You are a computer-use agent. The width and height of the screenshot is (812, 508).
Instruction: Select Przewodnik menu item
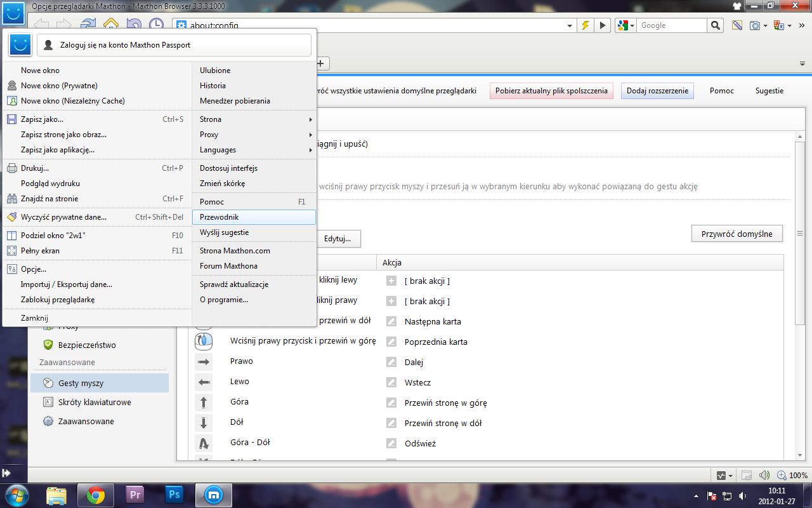pos(254,217)
